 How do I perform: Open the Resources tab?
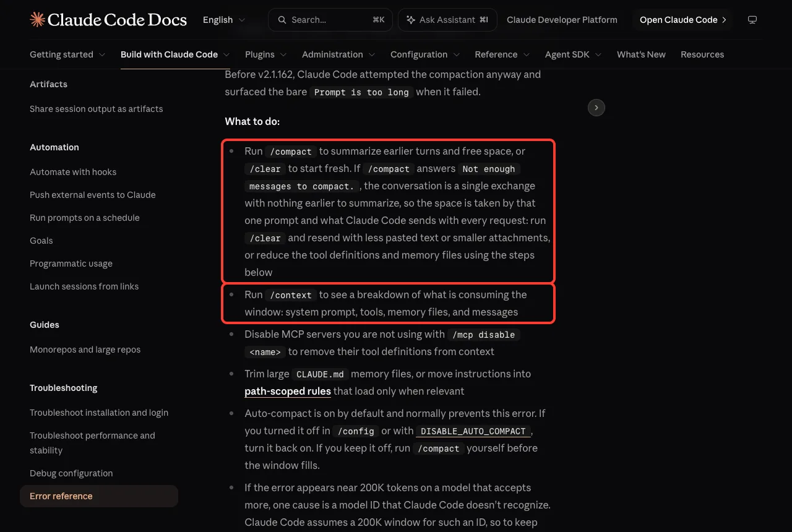coord(702,54)
